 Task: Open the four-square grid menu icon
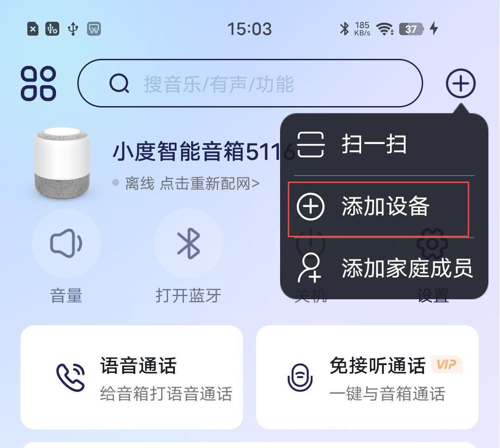point(38,83)
